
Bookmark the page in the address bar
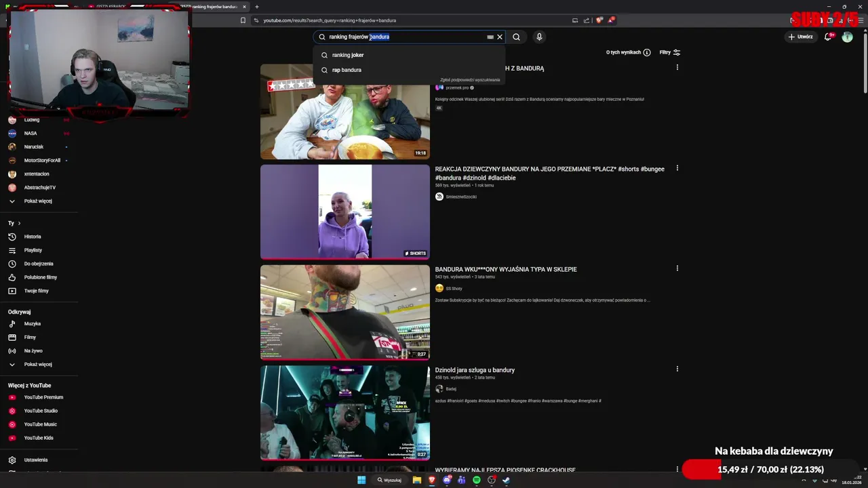243,20
